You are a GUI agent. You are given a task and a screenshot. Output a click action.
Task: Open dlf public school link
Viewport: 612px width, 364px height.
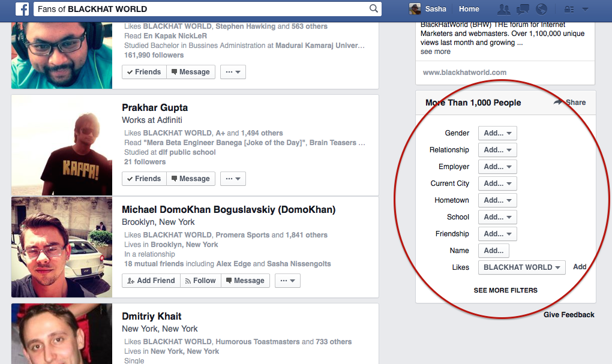tap(187, 152)
